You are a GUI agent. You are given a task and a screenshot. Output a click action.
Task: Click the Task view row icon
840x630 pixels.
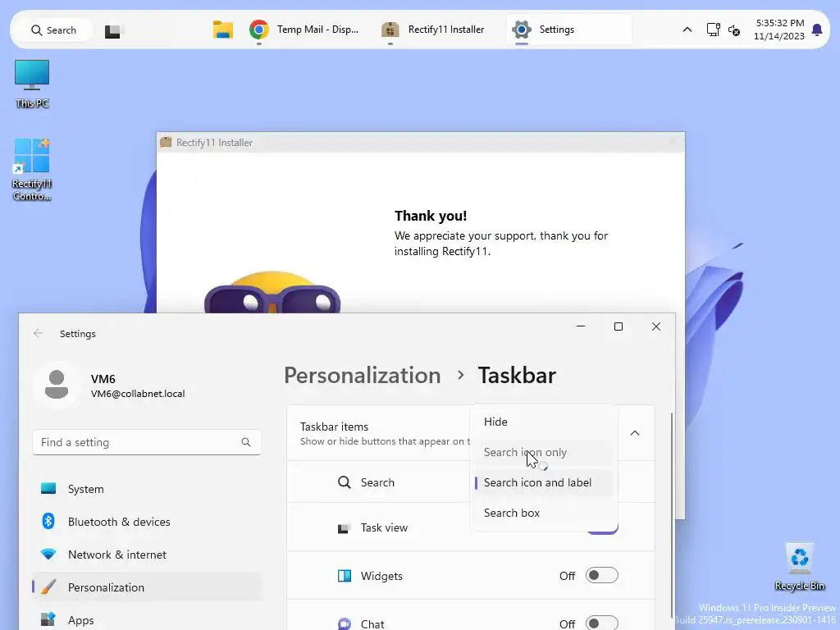point(345,528)
